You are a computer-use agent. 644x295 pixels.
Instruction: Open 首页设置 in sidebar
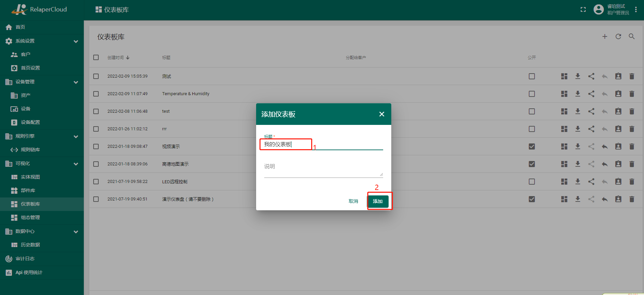tap(42, 68)
